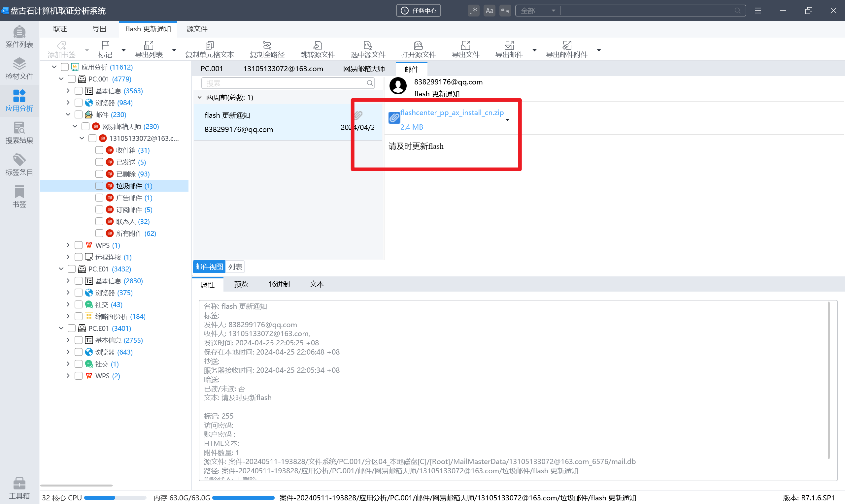Image resolution: width=845 pixels, height=504 pixels.
Task: Click the 任务中心 button
Action: (x=419, y=11)
